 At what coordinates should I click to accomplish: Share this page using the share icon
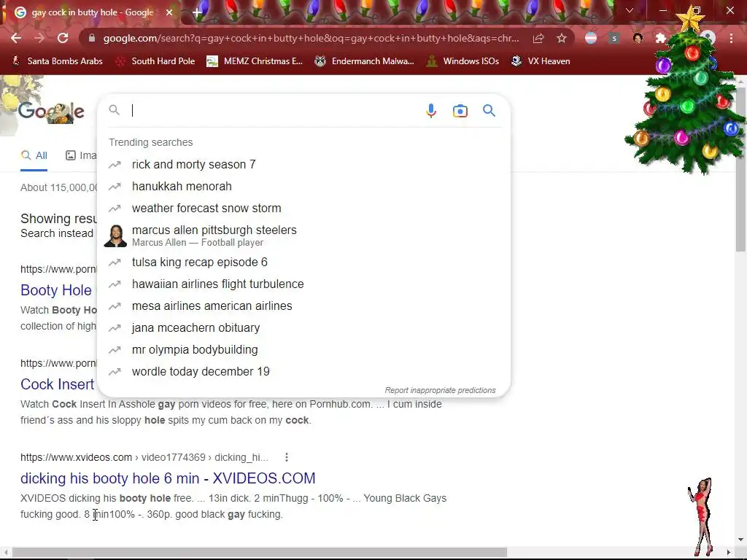coord(538,38)
